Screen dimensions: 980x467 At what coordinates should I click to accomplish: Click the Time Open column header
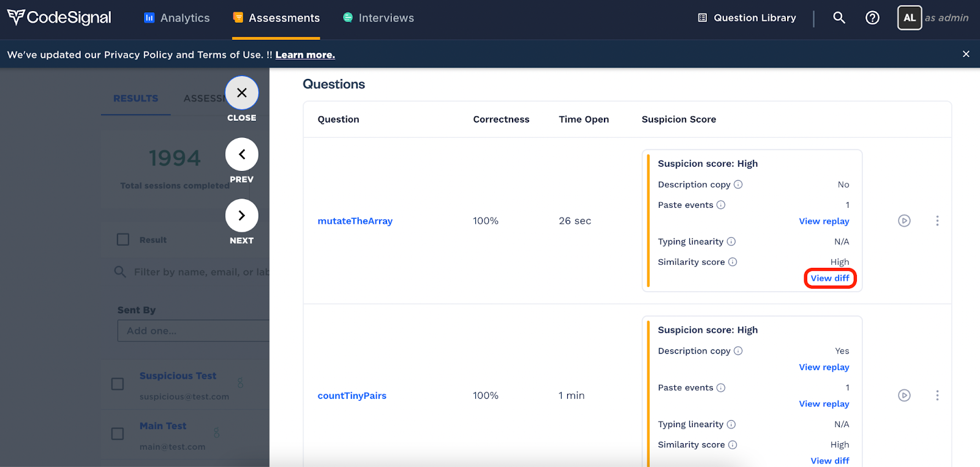(x=584, y=120)
